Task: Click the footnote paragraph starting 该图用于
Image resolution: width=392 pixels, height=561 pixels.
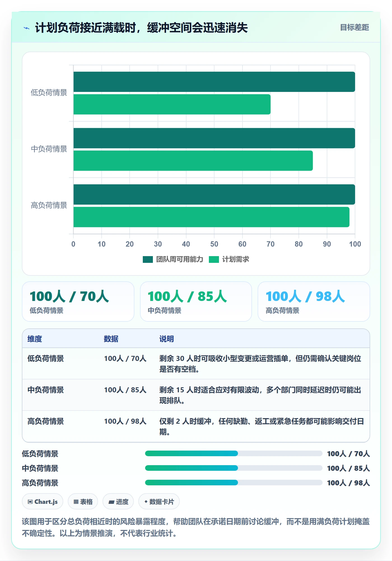Action: tap(196, 527)
